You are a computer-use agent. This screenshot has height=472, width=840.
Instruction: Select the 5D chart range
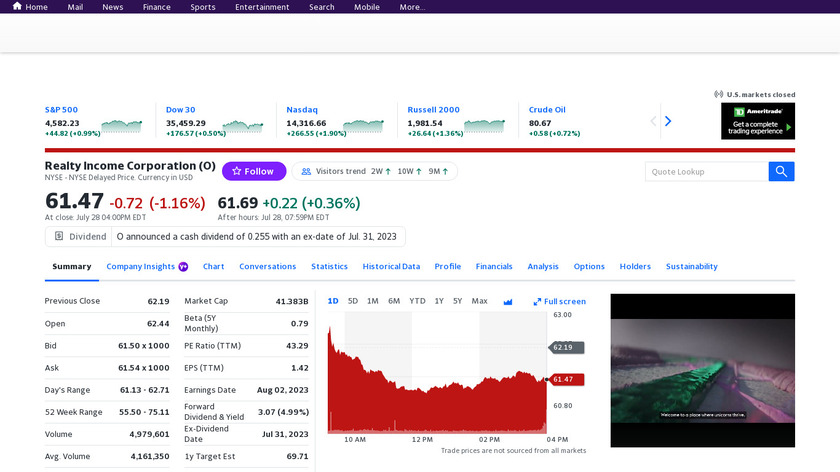click(353, 301)
